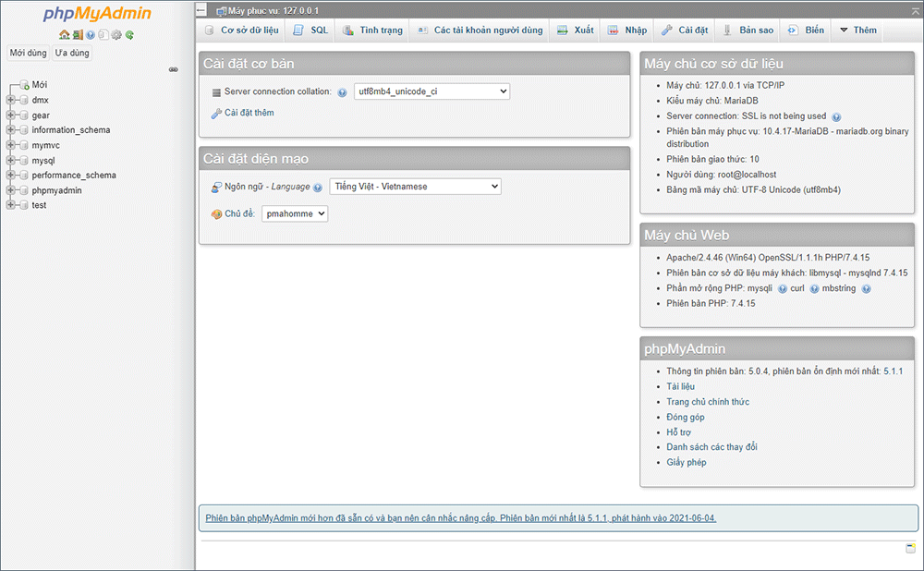Open the Biến variables tab
924x571 pixels.
pyautogui.click(x=806, y=30)
